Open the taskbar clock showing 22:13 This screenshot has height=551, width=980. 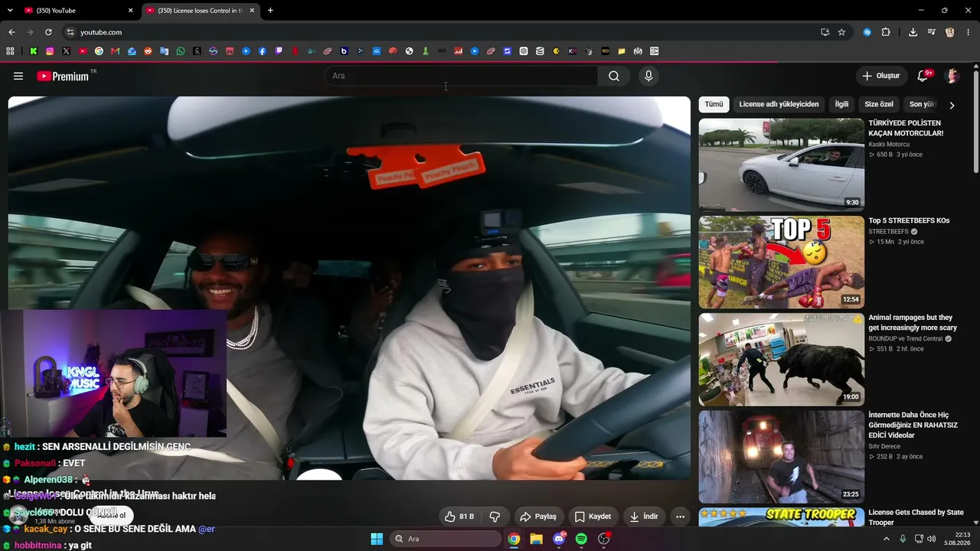point(956,539)
